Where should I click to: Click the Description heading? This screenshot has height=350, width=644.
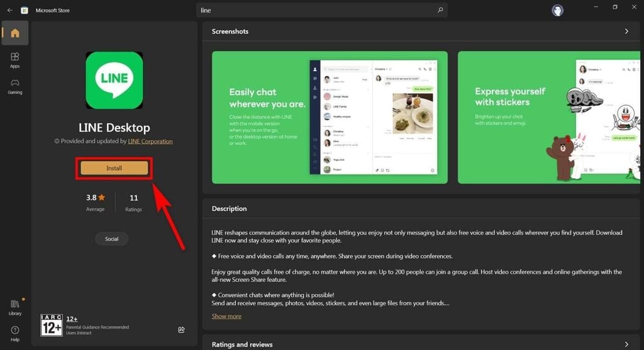pyautogui.click(x=229, y=208)
